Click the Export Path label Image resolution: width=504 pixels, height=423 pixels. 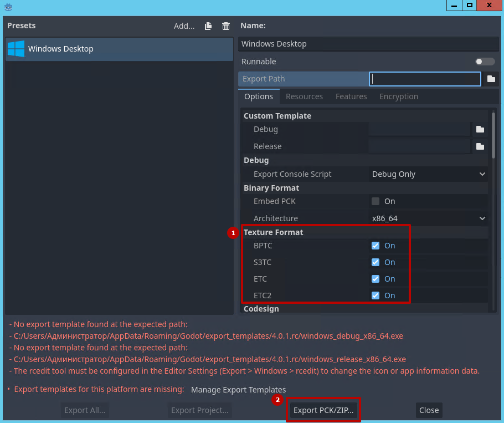click(x=264, y=79)
